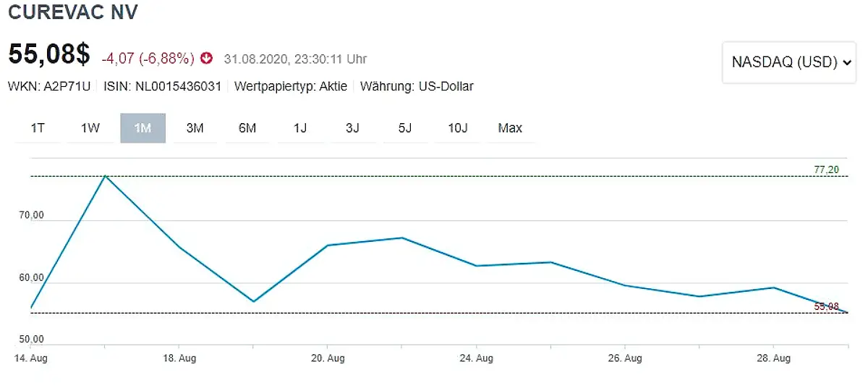Image resolution: width=868 pixels, height=386 pixels.
Task: Select the 1J one-year range
Action: point(300,128)
